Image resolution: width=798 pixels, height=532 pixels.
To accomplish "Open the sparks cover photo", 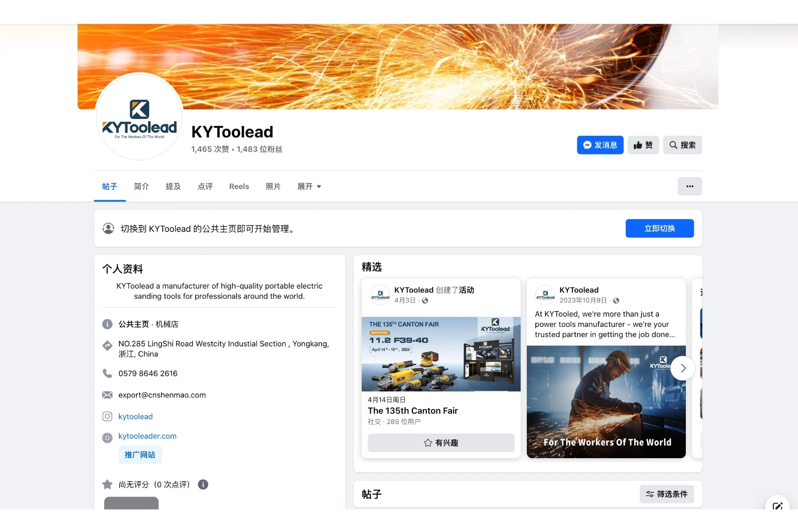I will (x=398, y=67).
